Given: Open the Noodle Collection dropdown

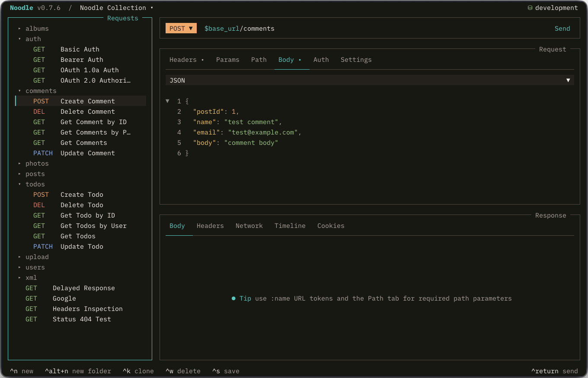Looking at the screenshot, I should [117, 8].
